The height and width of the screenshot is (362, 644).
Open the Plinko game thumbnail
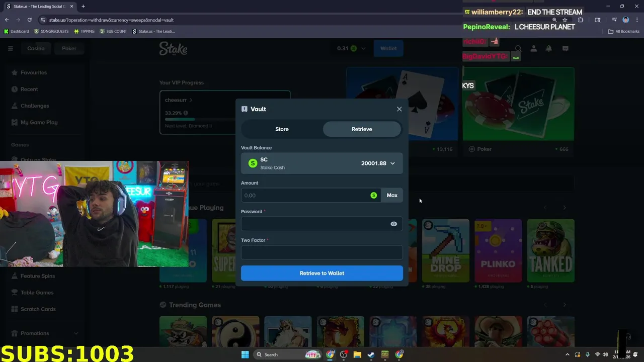pyautogui.click(x=498, y=250)
